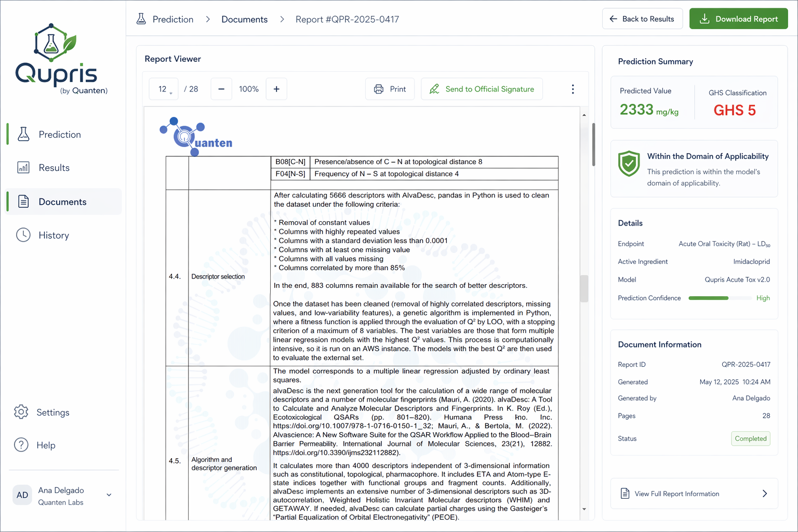Click the Back to Results button

coord(642,19)
